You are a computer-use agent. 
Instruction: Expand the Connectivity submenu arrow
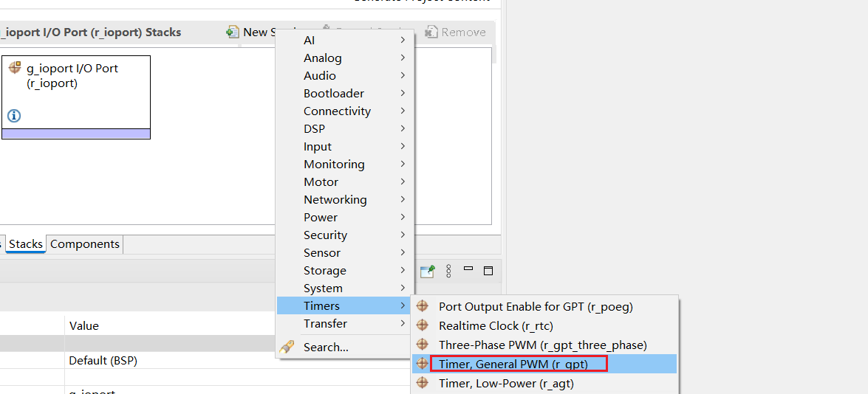click(403, 111)
